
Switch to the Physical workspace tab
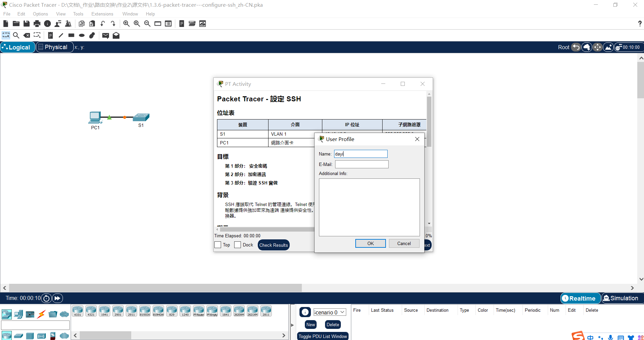coord(55,47)
